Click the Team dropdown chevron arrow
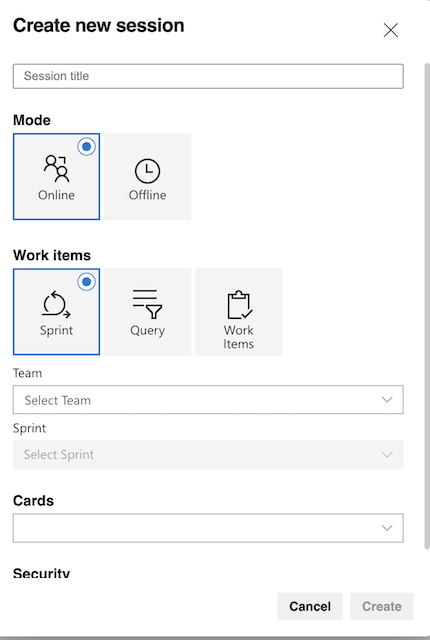The height and width of the screenshot is (640, 430). tap(387, 400)
